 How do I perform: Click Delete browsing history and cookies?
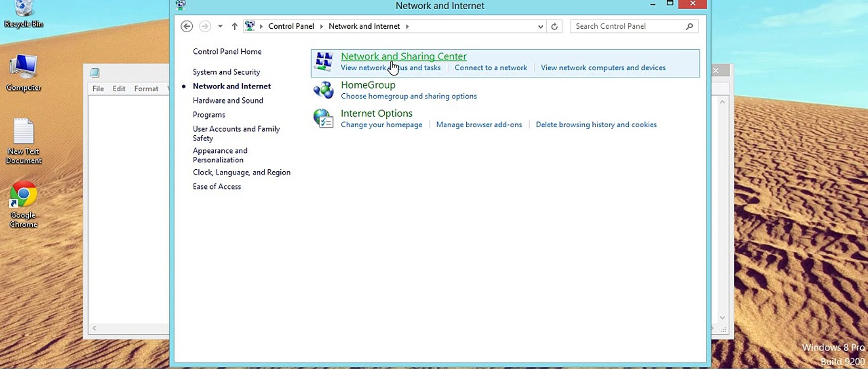pyautogui.click(x=596, y=125)
